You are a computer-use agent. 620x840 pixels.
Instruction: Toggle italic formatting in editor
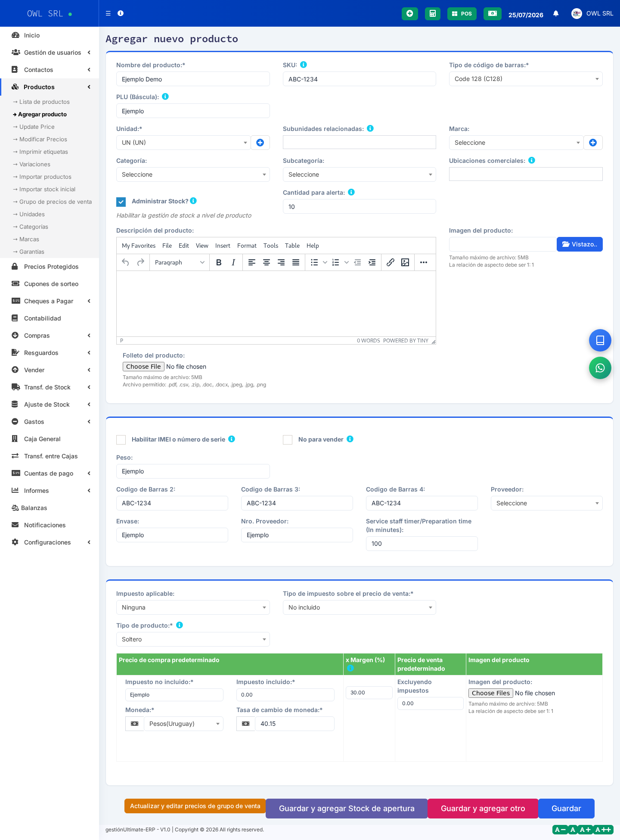tap(233, 262)
